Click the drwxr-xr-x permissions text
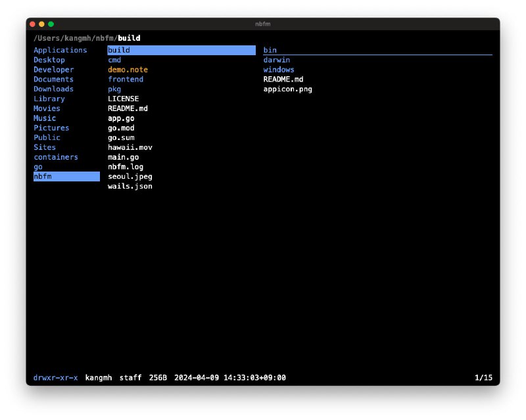The image size is (526, 420). 55,378
